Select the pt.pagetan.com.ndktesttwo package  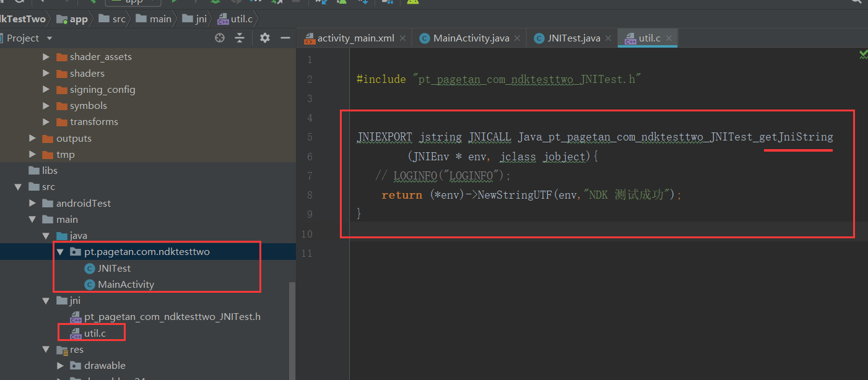point(148,252)
